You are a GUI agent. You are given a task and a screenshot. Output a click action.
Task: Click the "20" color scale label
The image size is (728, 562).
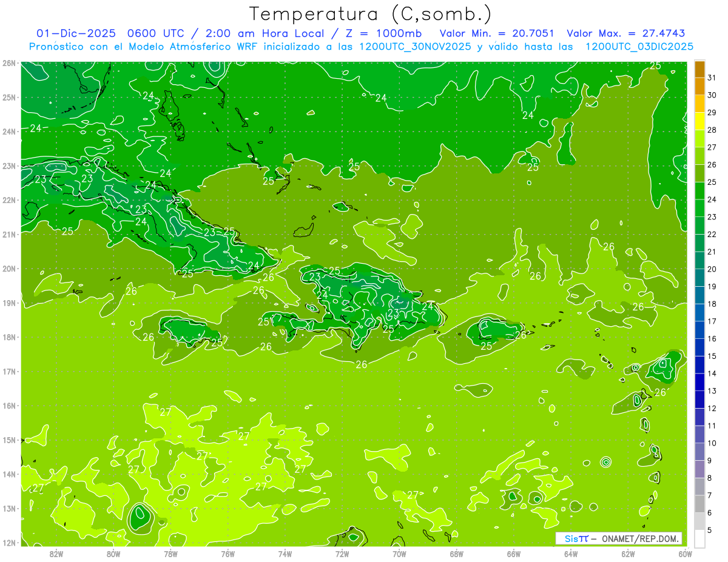[x=712, y=269]
